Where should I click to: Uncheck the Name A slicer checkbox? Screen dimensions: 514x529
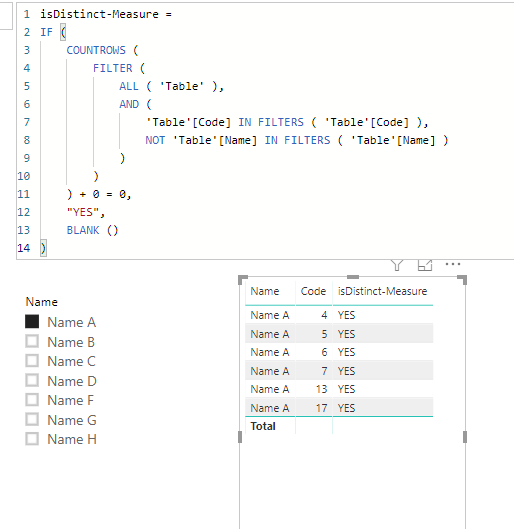(32, 322)
